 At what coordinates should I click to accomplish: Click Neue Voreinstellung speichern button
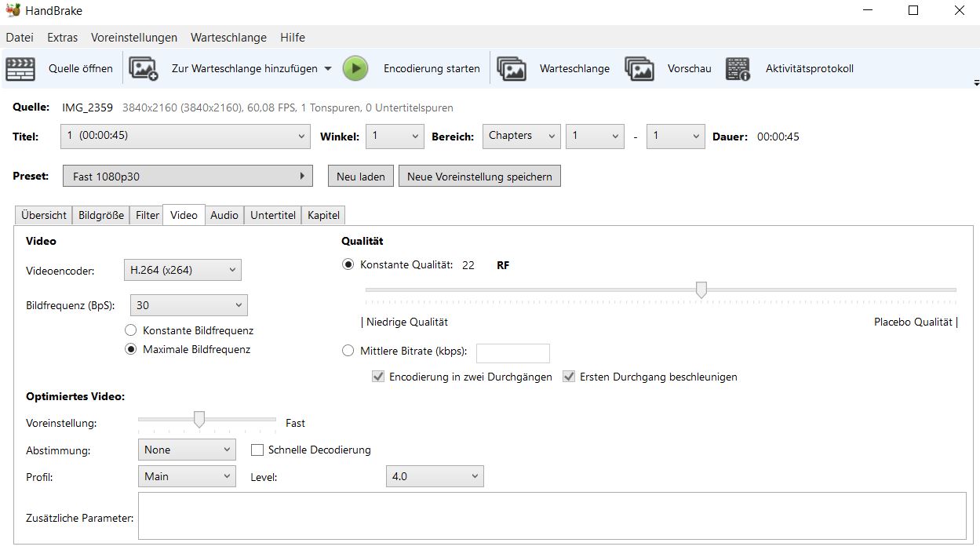point(479,177)
